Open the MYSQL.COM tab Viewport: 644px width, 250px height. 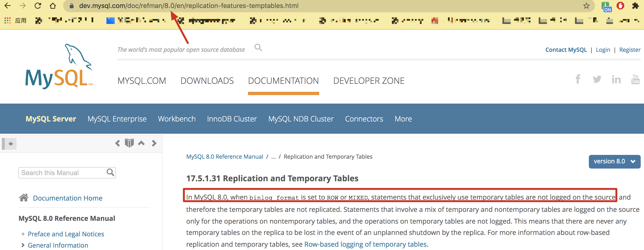tap(142, 81)
